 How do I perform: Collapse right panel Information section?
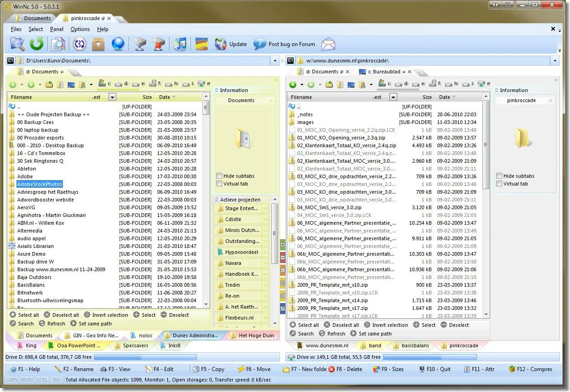[x=497, y=90]
